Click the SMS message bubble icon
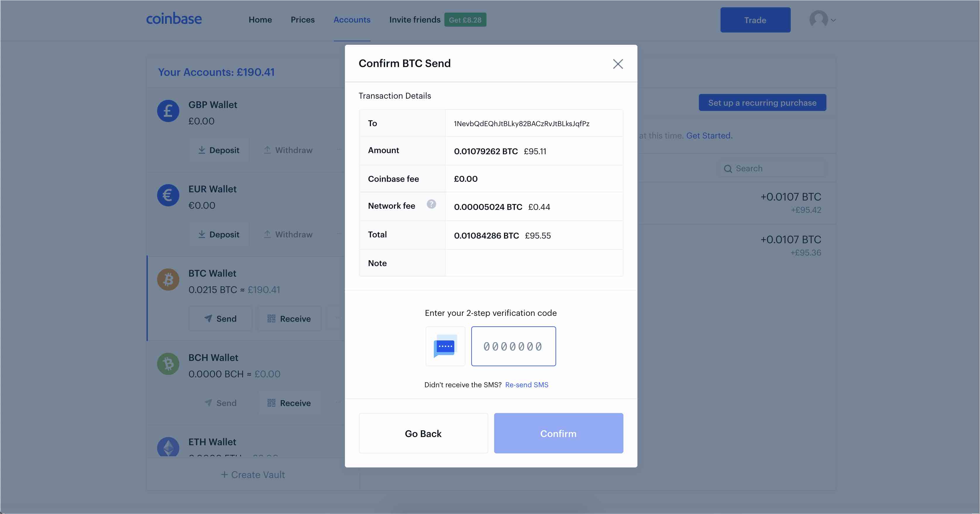 tap(445, 346)
